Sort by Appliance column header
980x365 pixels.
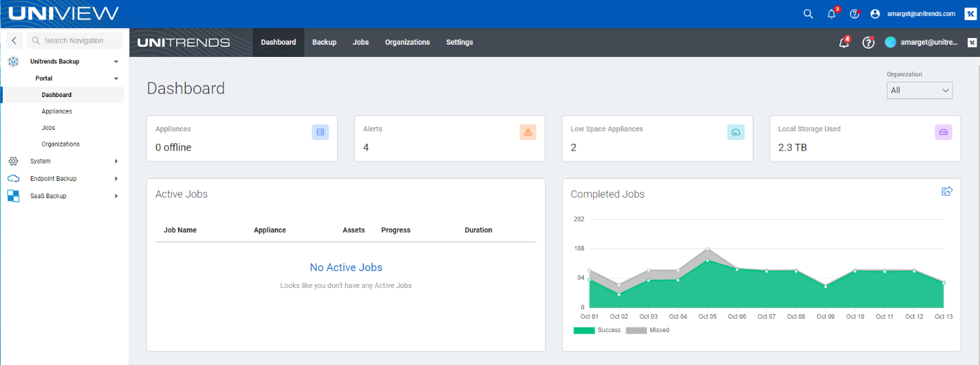coord(270,230)
